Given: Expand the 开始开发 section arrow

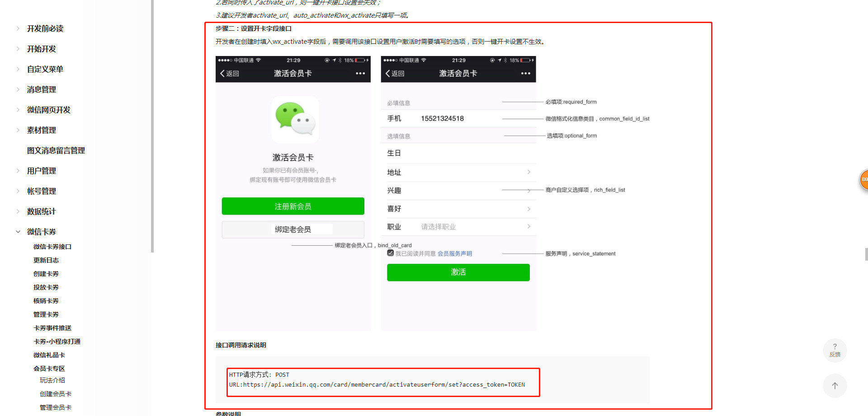Looking at the screenshot, I should [18, 49].
